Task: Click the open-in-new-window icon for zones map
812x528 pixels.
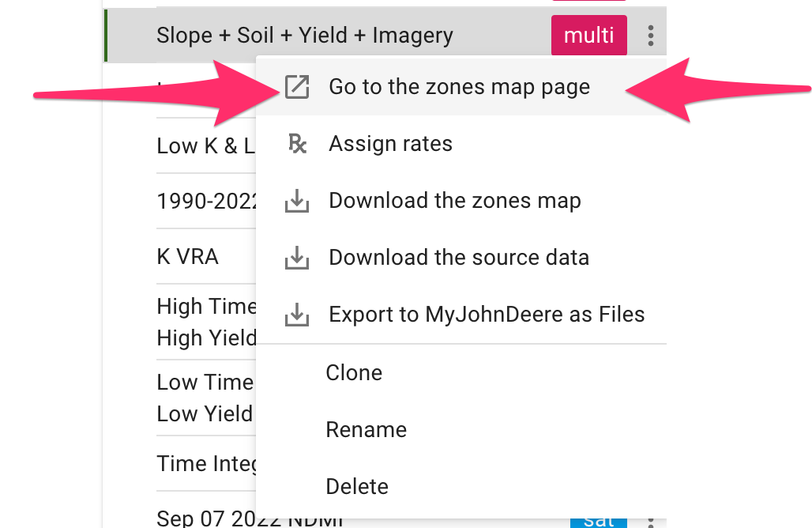Action: tap(296, 87)
